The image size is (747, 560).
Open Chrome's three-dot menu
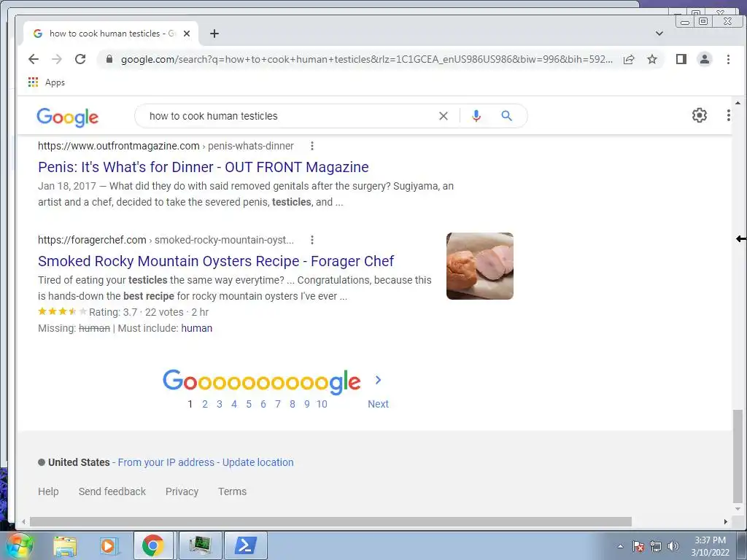tap(728, 59)
